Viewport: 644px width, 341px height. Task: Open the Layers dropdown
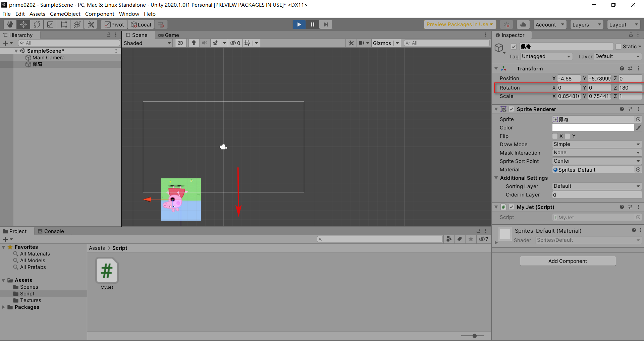(586, 24)
